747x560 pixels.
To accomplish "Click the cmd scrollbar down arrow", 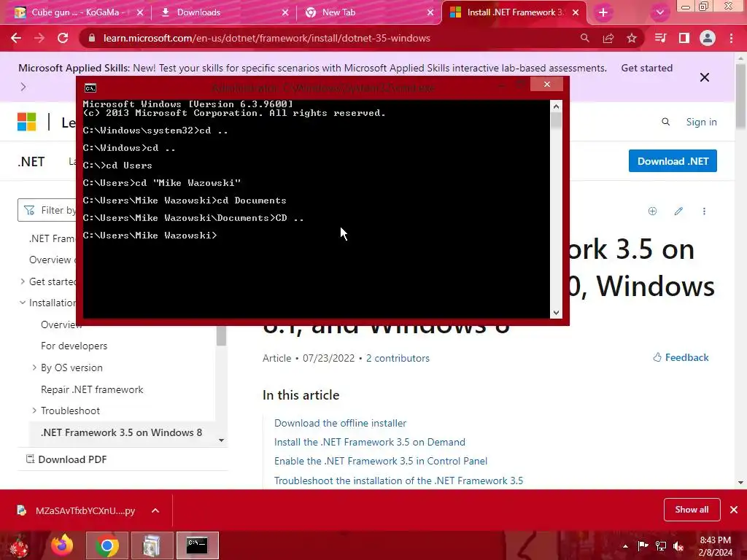I will 556,313.
